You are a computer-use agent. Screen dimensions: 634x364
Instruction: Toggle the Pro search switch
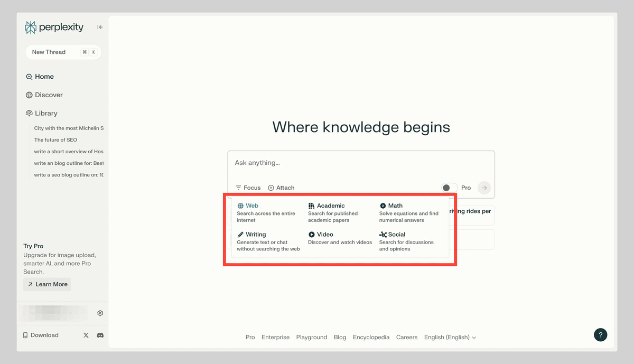point(449,188)
